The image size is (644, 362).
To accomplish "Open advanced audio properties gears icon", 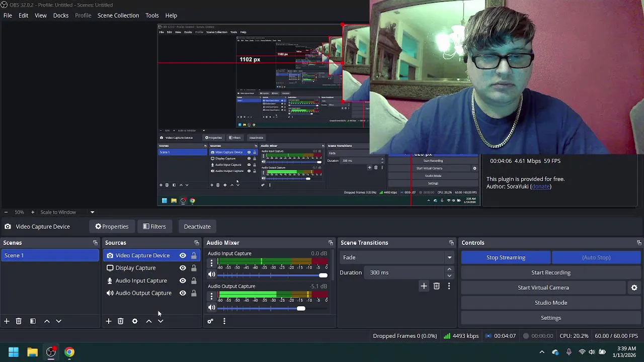I will (210, 321).
